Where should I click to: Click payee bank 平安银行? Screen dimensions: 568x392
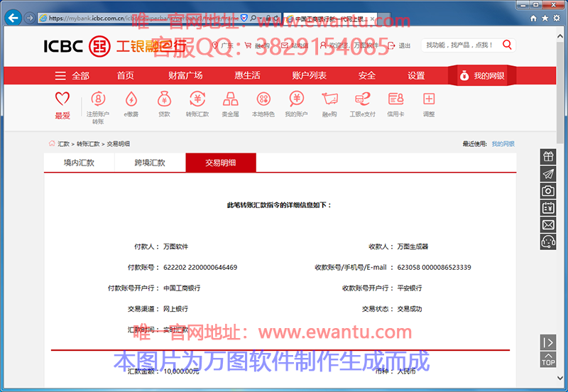410,288
